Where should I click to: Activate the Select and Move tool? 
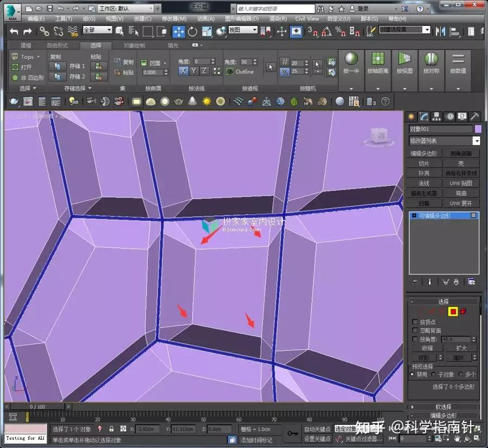(178, 31)
